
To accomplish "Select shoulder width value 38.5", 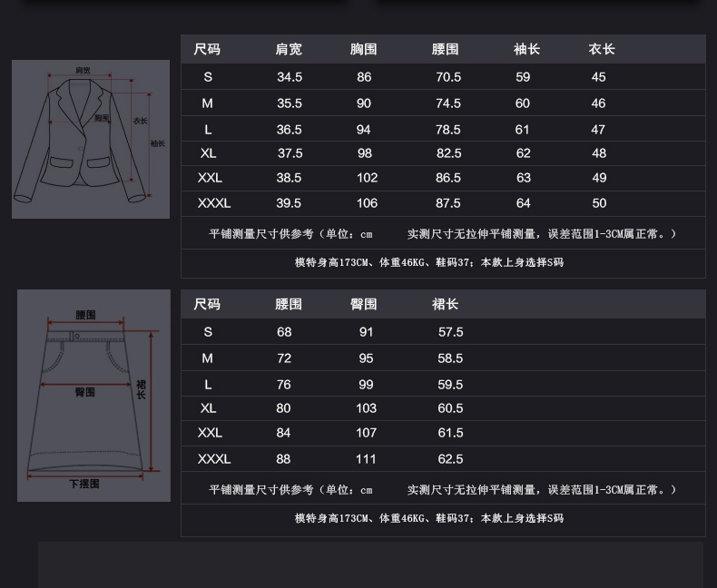I will point(289,178).
